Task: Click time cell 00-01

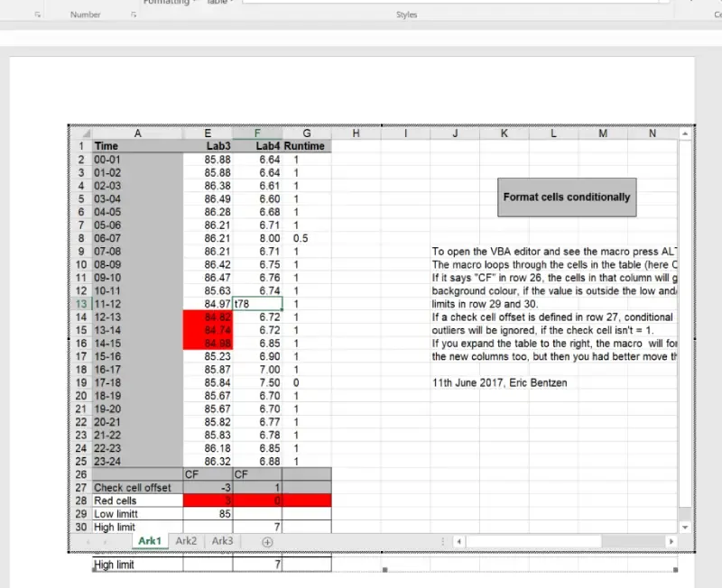Action: point(137,160)
